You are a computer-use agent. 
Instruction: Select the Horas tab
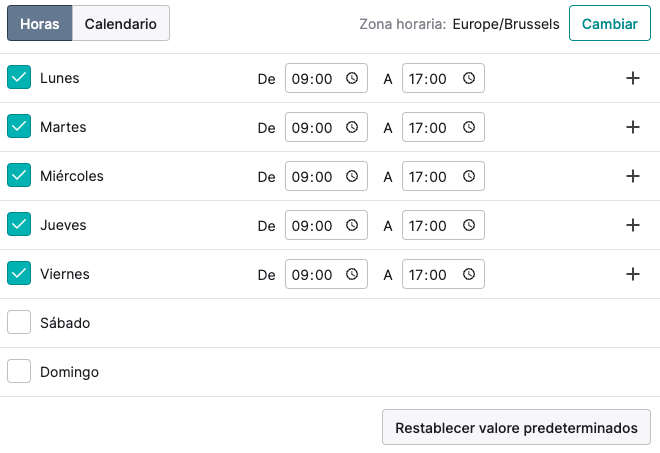(x=40, y=23)
